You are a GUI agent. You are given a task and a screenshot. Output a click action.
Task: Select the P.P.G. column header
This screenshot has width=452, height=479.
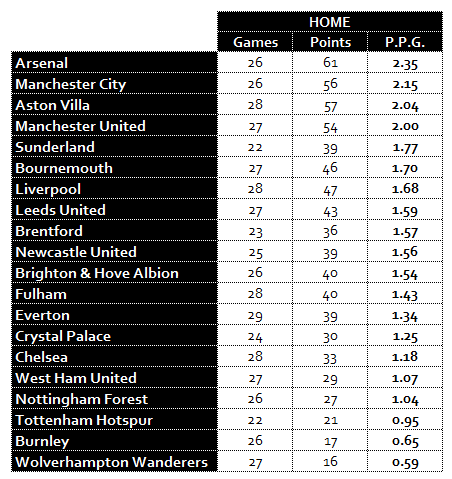(x=405, y=42)
